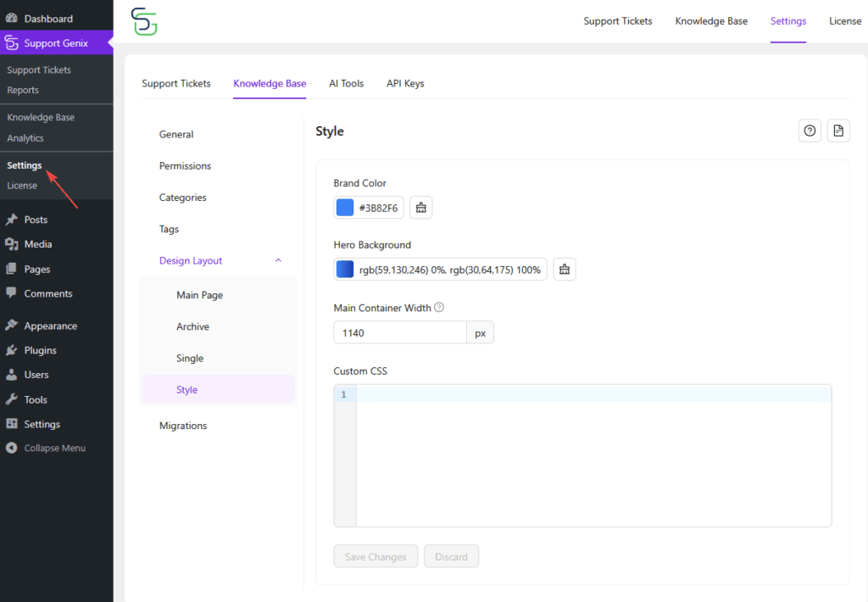
Task: Open General settings section
Action: coord(176,135)
